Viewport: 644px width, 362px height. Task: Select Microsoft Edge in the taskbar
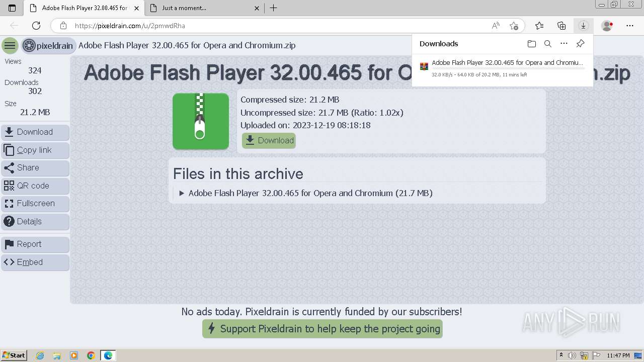click(x=108, y=355)
